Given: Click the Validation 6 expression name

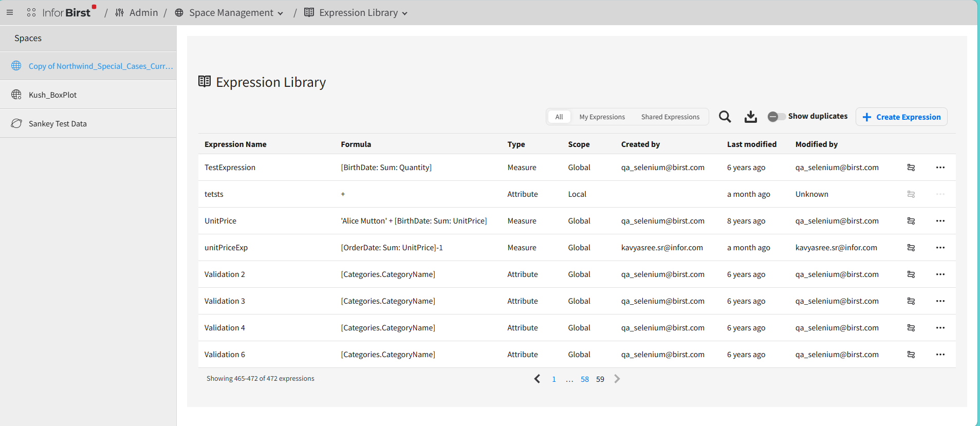Looking at the screenshot, I should (225, 355).
